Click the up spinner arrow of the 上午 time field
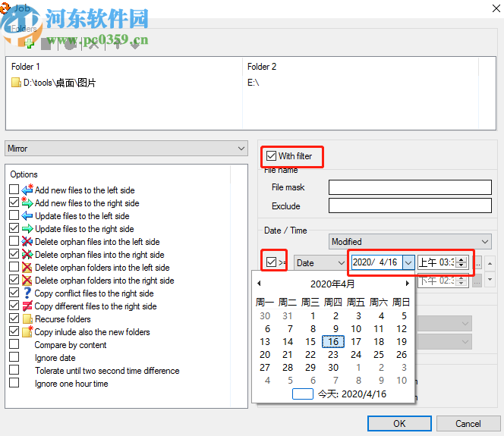504x436 pixels. [461, 260]
